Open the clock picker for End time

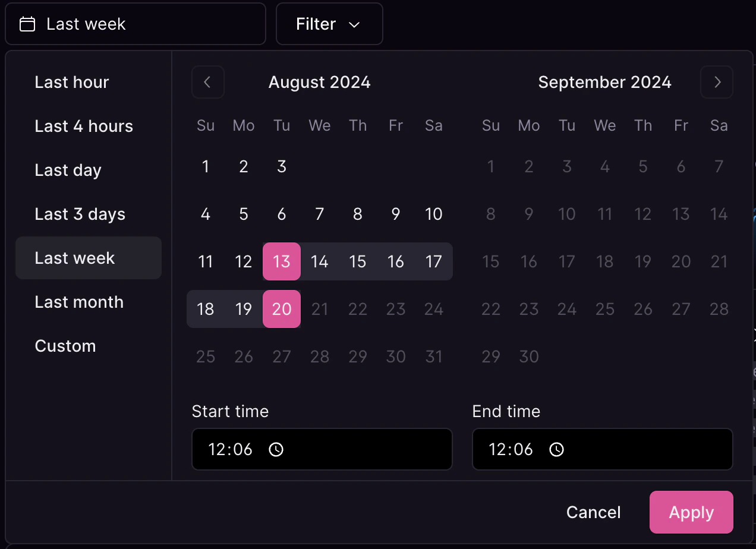coord(556,450)
